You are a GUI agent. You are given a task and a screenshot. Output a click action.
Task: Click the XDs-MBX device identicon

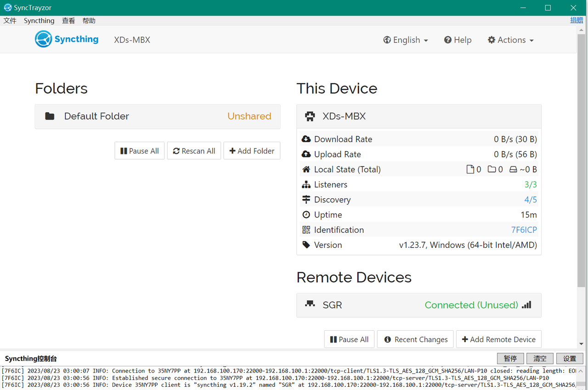click(310, 116)
